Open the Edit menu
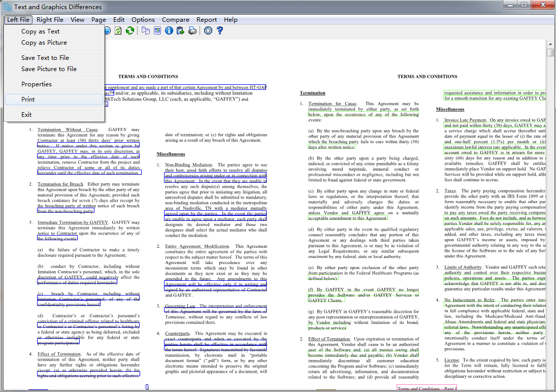The image size is (556, 392). pos(119,19)
